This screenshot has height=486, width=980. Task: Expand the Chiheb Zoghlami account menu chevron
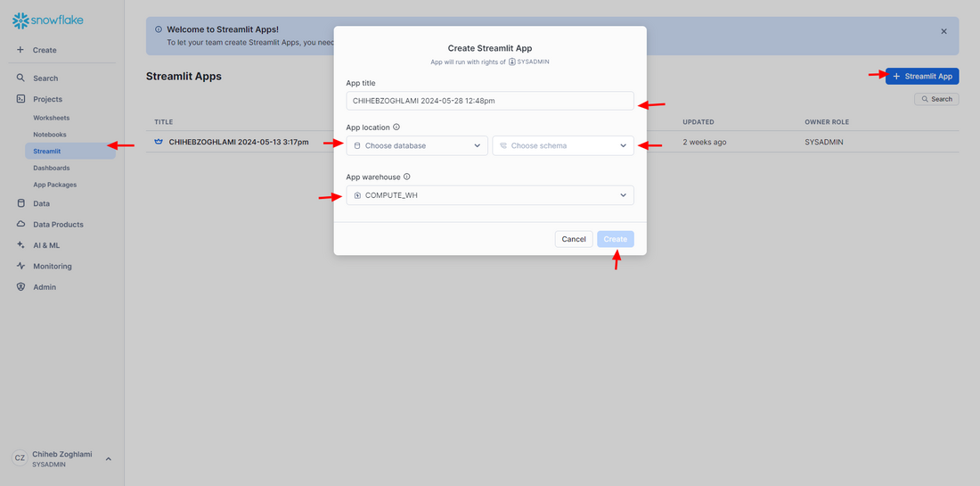click(108, 459)
